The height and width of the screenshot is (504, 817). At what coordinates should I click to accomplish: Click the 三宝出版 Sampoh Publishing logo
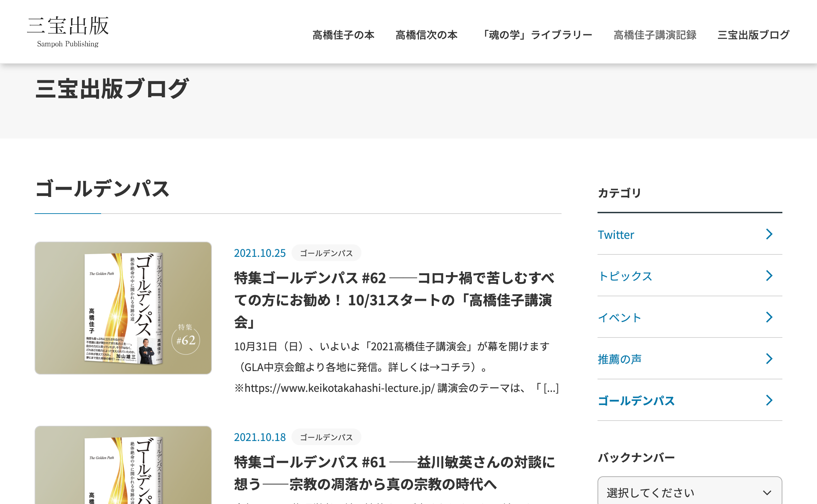tap(68, 31)
